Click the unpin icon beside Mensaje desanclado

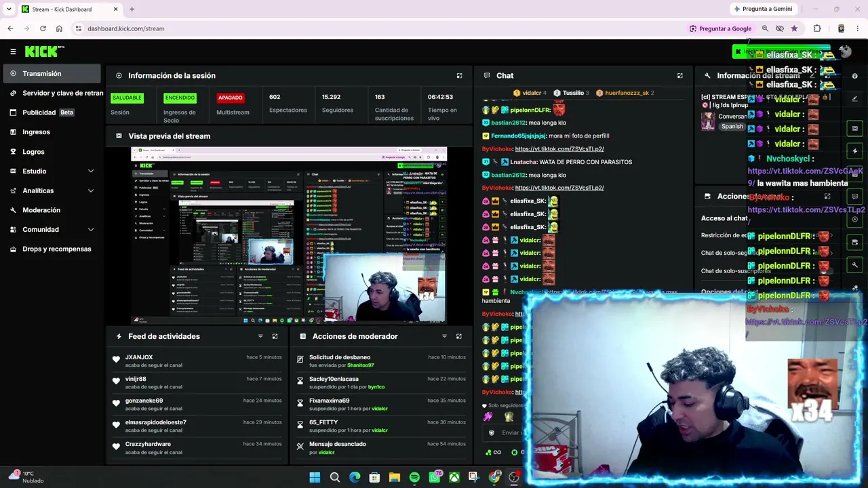coord(300,447)
